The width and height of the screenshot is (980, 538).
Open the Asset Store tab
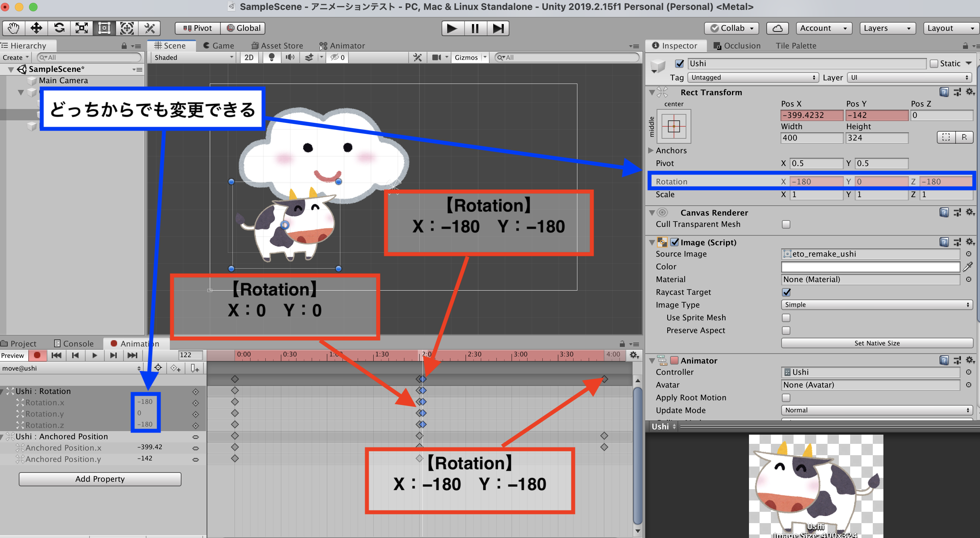pyautogui.click(x=277, y=46)
